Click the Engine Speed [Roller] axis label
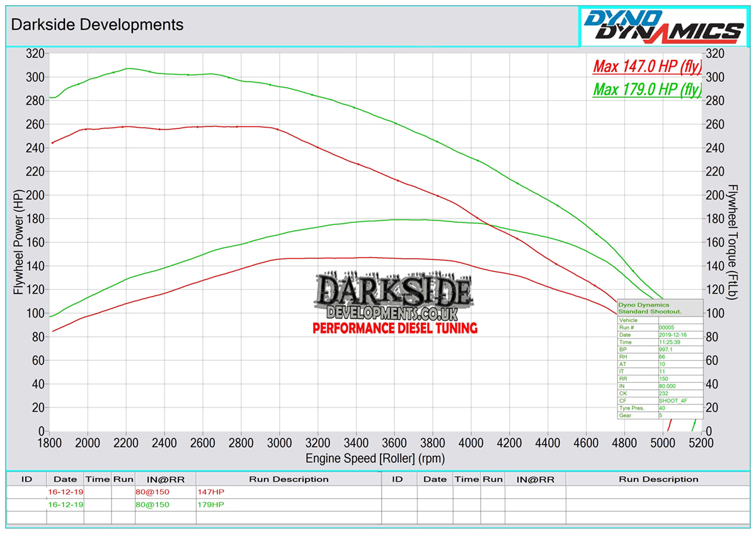 (374, 458)
